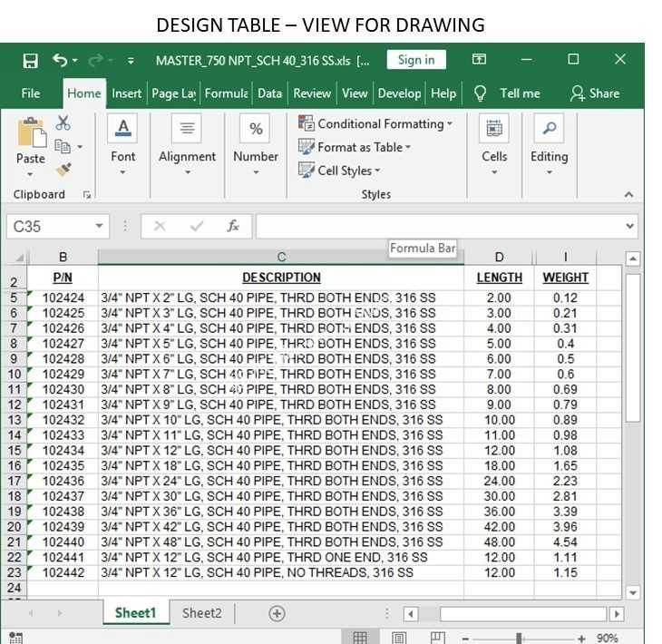This screenshot has width=662, height=644.
Task: Open Ribbon Display Options icon
Action: [479, 59]
